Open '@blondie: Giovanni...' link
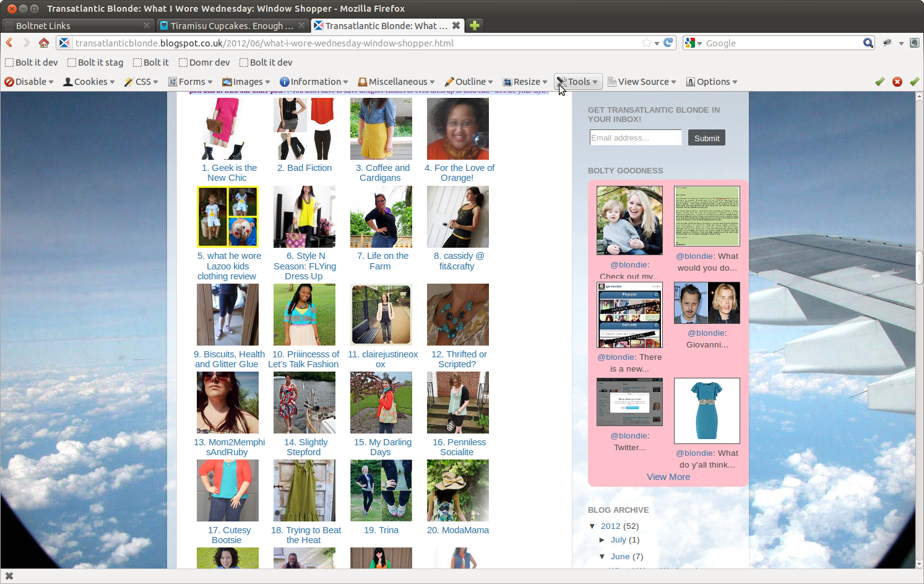This screenshot has height=584, width=924. (707, 339)
